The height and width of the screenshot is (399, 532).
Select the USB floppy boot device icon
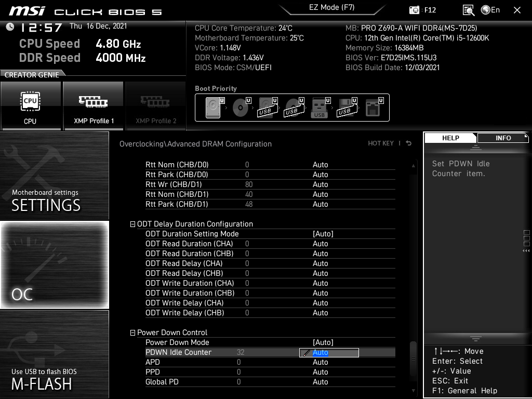tap(347, 108)
